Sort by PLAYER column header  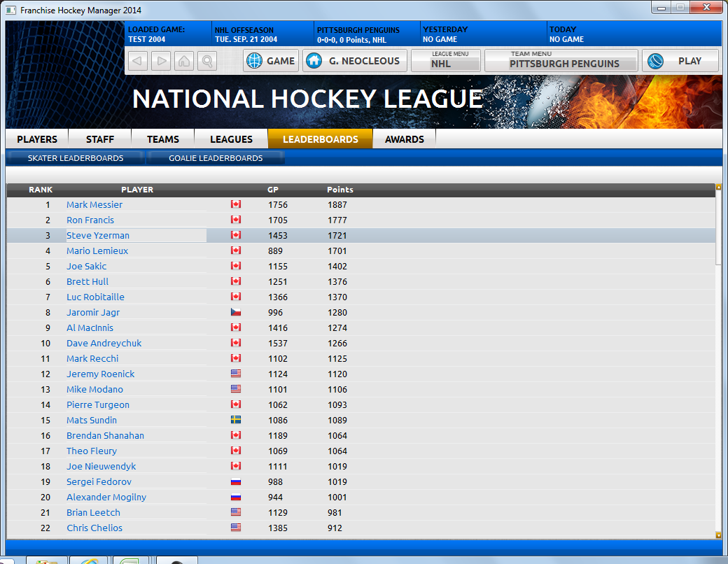(137, 190)
